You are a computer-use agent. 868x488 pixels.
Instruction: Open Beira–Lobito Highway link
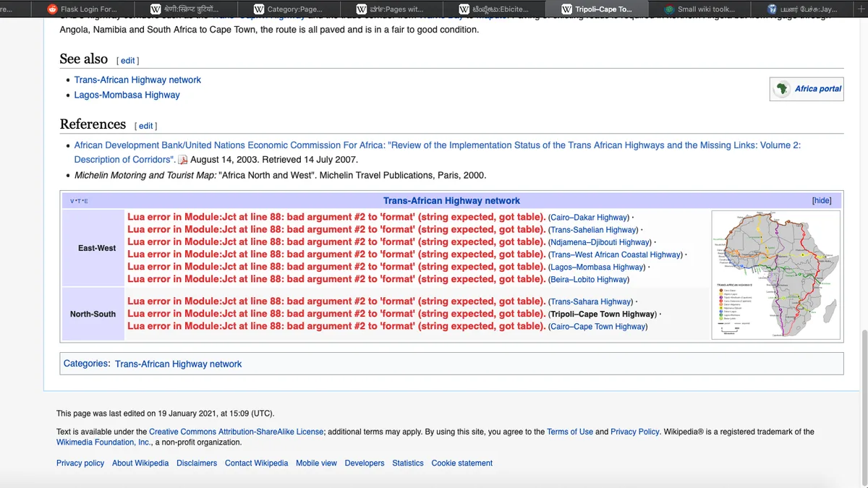[590, 279]
